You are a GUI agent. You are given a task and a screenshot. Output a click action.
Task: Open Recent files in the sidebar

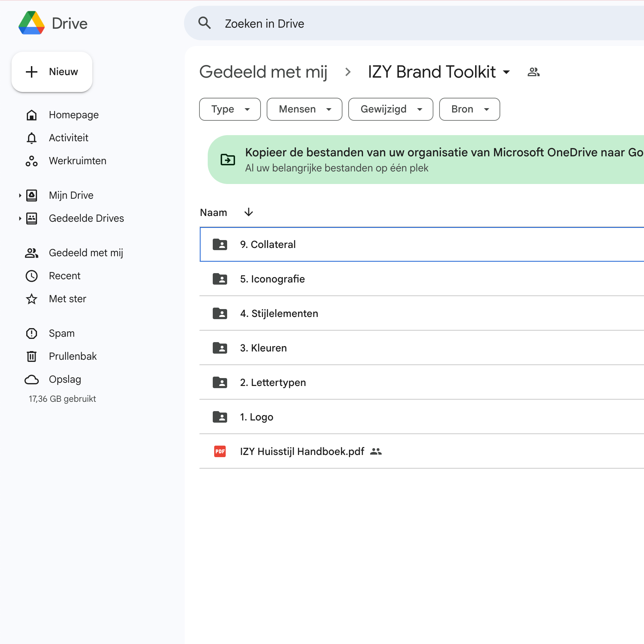65,276
